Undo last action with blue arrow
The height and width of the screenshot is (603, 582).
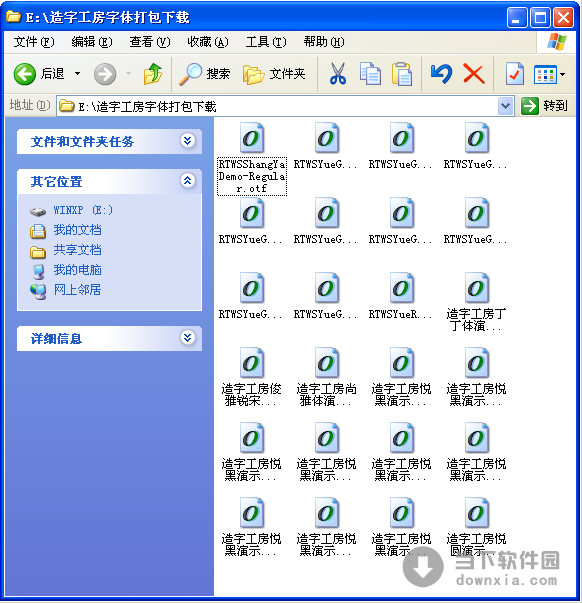point(441,74)
